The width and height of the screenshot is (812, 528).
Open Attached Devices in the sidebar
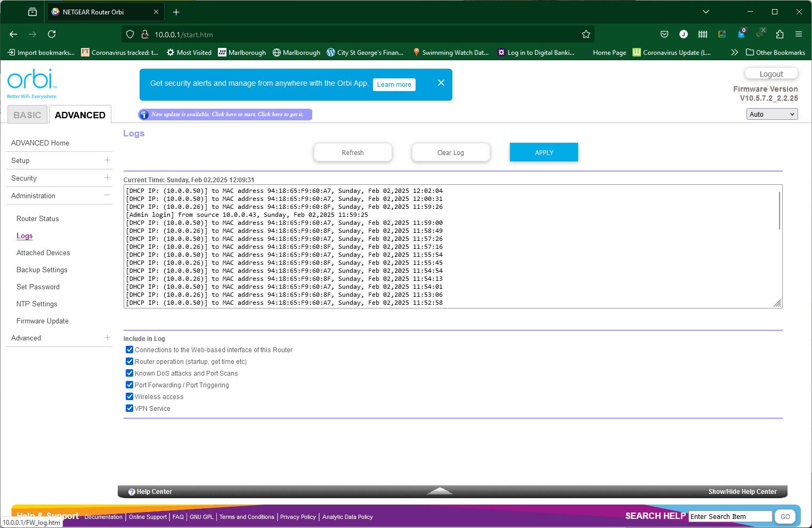(x=43, y=253)
